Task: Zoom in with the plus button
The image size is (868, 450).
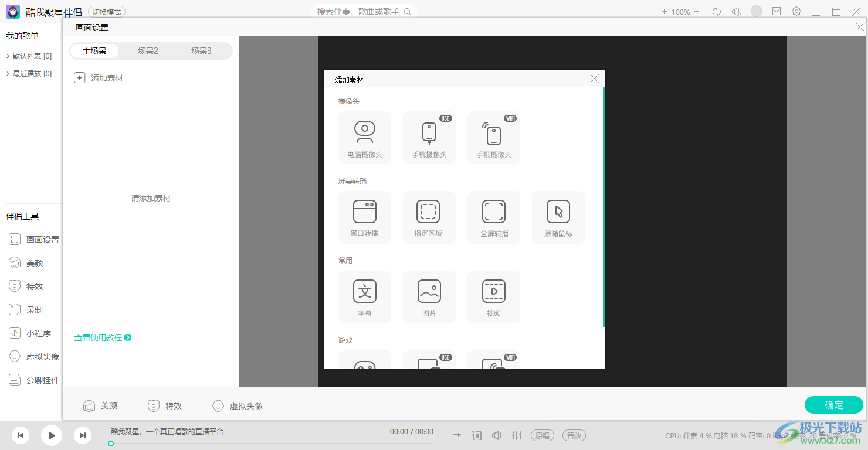Action: pos(664,12)
